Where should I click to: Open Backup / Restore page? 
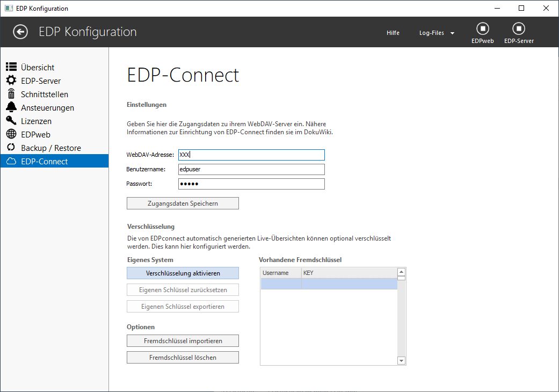coord(54,148)
